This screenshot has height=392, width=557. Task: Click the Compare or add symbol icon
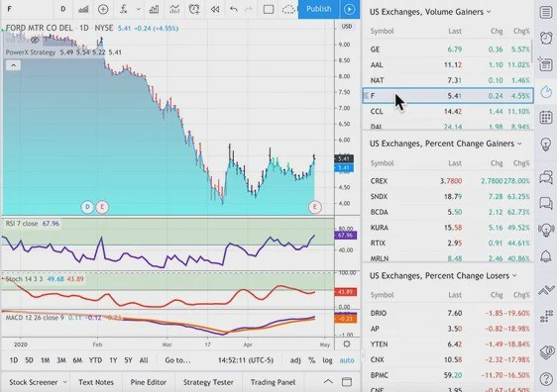pyautogui.click(x=103, y=9)
